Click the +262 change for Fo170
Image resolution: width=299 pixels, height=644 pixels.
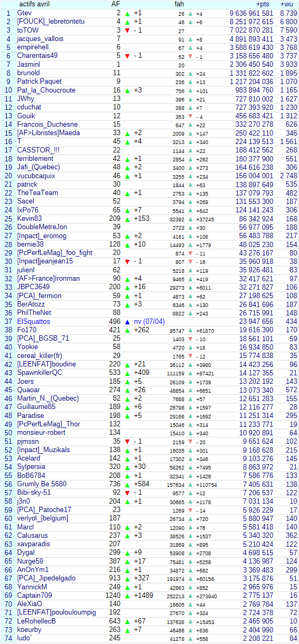click(141, 330)
